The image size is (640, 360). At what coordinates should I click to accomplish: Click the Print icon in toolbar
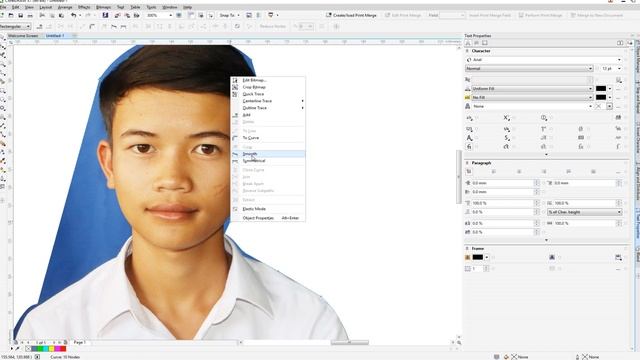pyautogui.click(x=30, y=16)
